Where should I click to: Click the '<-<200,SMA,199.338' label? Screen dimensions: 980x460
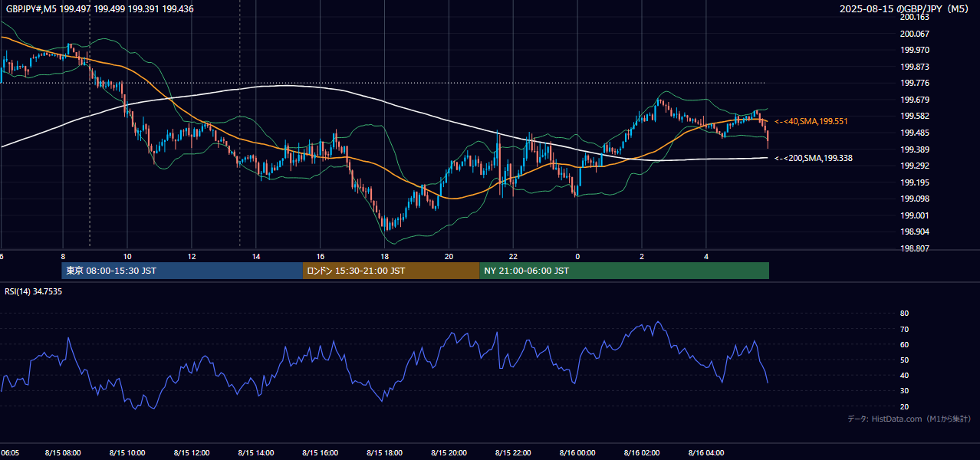click(814, 158)
